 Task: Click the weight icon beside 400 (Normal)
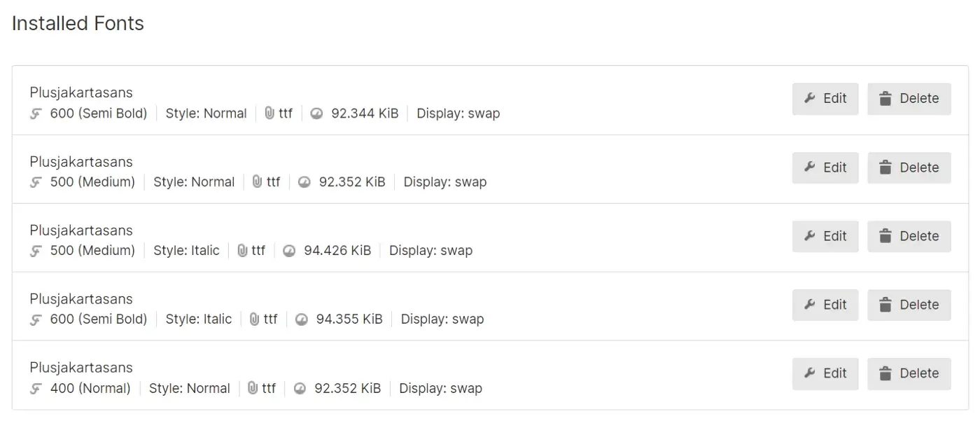pos(34,388)
